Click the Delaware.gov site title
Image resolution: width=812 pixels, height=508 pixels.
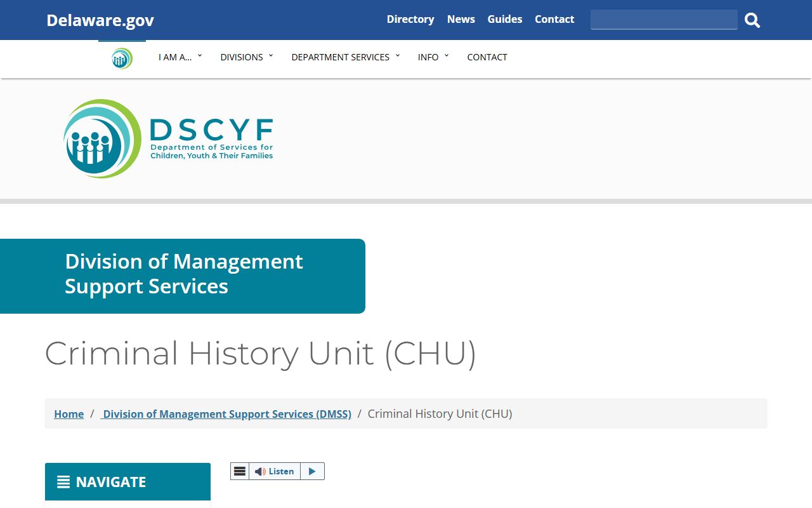click(x=100, y=20)
